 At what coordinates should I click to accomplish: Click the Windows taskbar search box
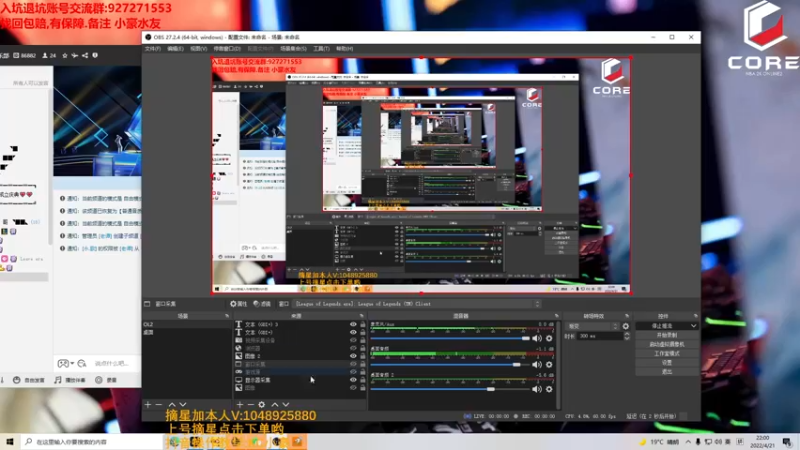(91, 441)
